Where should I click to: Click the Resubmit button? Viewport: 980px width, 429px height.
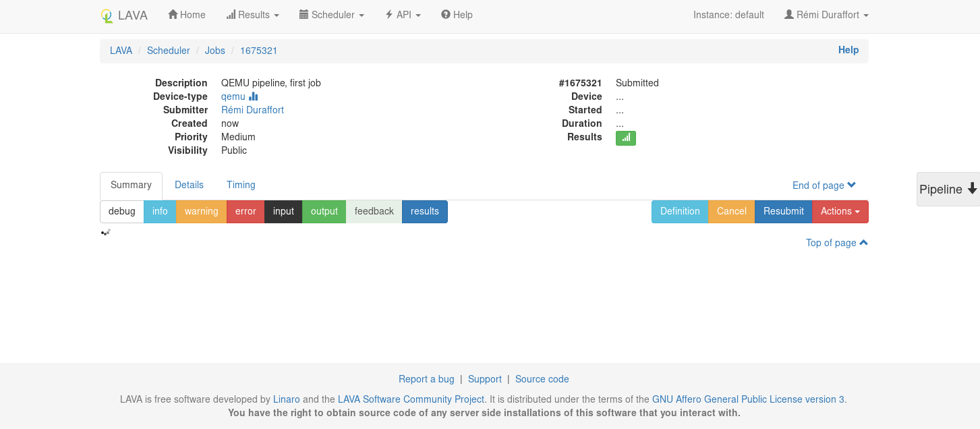pyautogui.click(x=783, y=211)
